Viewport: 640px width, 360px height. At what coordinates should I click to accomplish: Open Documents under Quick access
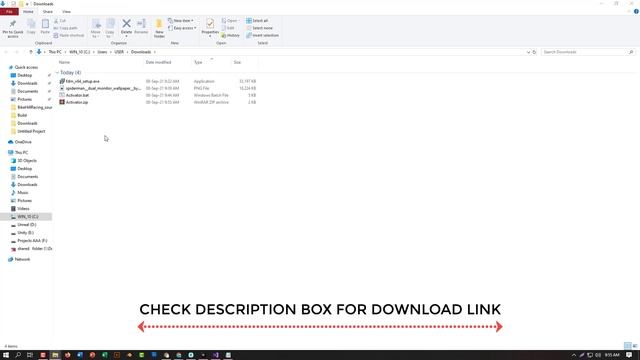point(27,91)
